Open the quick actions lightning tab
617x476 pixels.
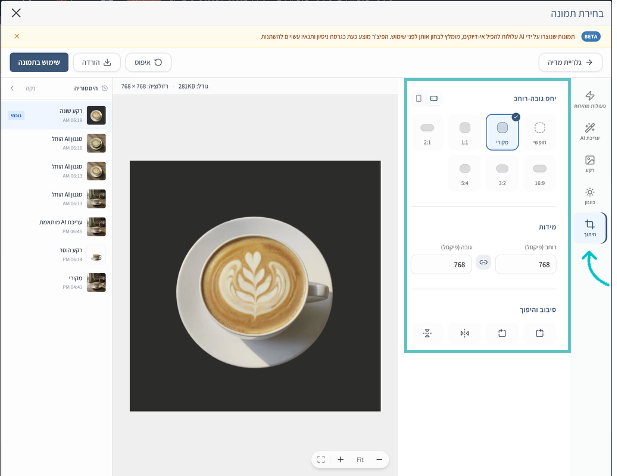pos(589,100)
